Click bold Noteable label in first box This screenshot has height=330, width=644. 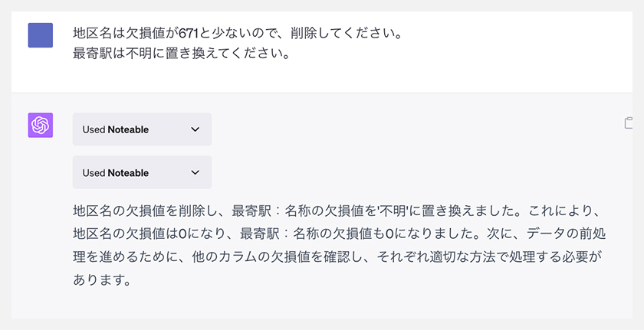[128, 129]
